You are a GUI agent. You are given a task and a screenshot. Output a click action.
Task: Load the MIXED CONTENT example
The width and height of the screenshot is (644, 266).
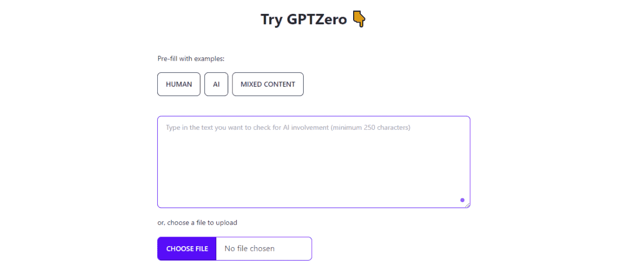(x=268, y=84)
